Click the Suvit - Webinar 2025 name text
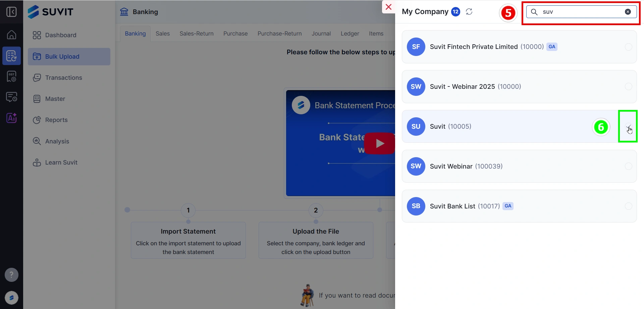The width and height of the screenshot is (644, 309). point(462,86)
